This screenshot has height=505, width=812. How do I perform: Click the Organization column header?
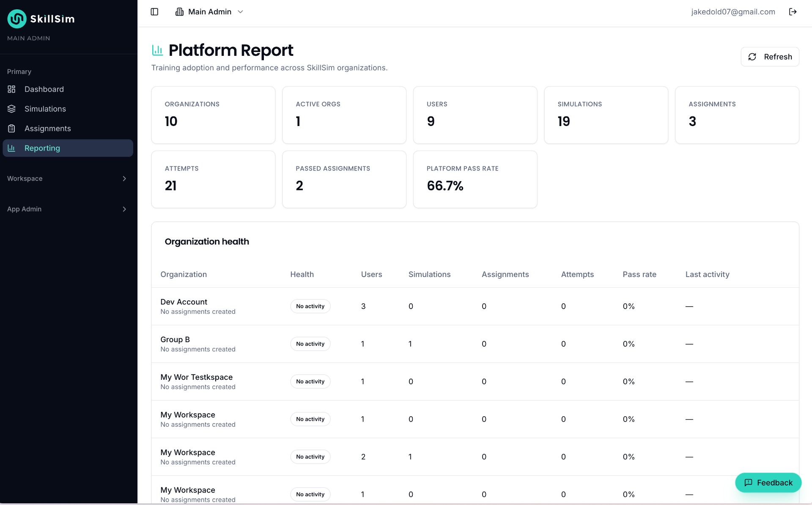pyautogui.click(x=184, y=274)
